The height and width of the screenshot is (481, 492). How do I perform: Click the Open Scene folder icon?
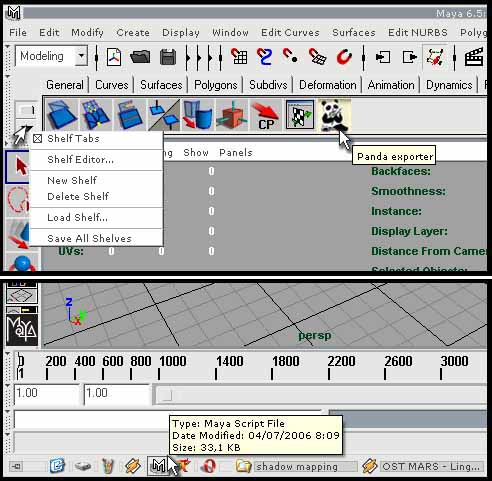tap(140, 57)
